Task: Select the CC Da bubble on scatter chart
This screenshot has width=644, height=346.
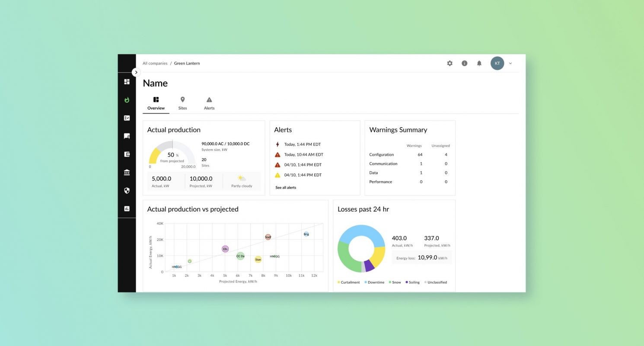Action: pyautogui.click(x=240, y=256)
